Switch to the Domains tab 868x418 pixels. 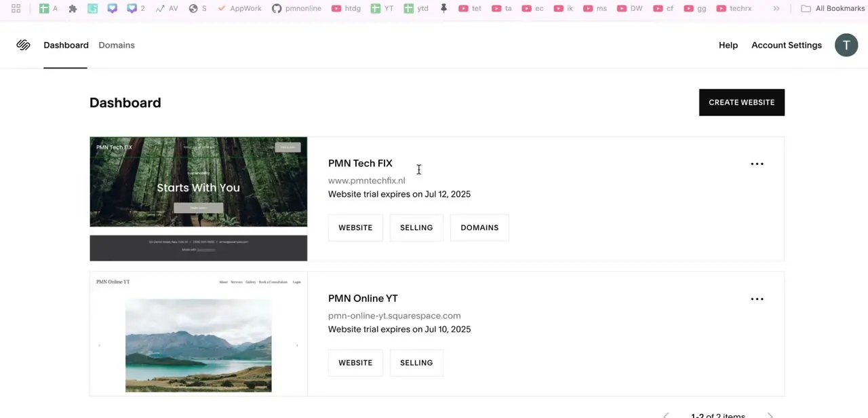(117, 45)
